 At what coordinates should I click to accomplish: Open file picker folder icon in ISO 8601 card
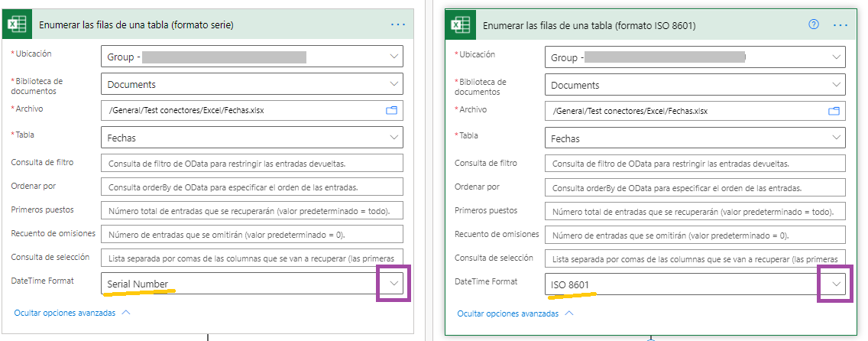834,112
